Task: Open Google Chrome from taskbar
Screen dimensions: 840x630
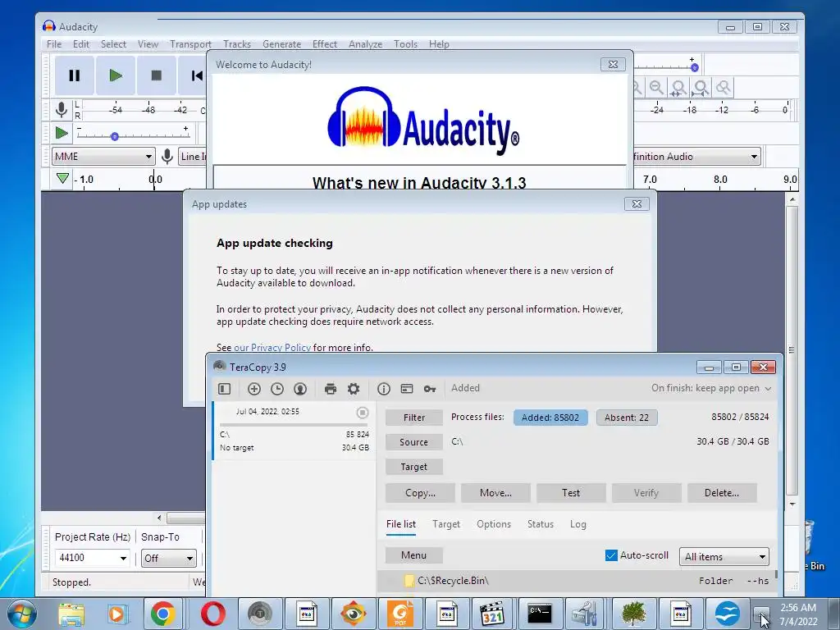Action: click(x=163, y=614)
